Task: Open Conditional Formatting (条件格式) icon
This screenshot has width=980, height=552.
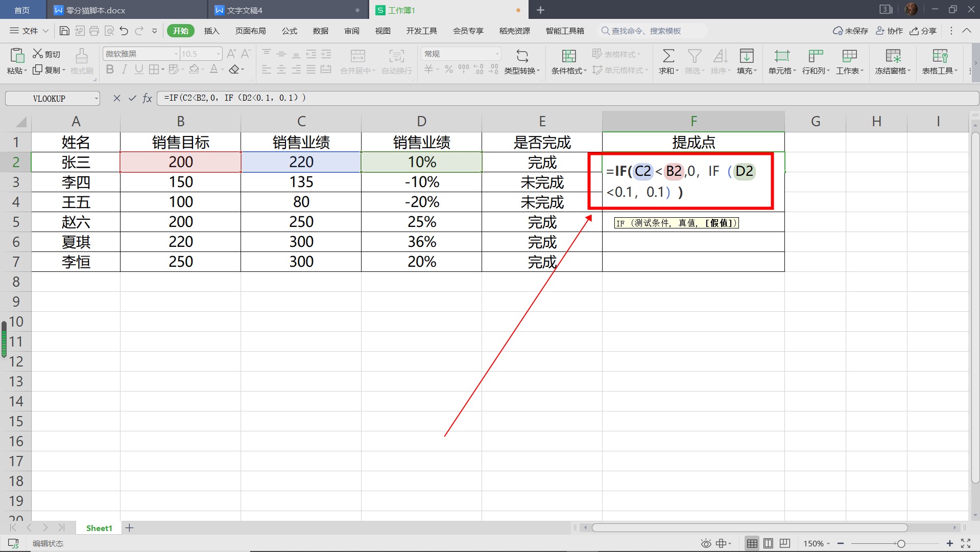Action: tap(568, 55)
